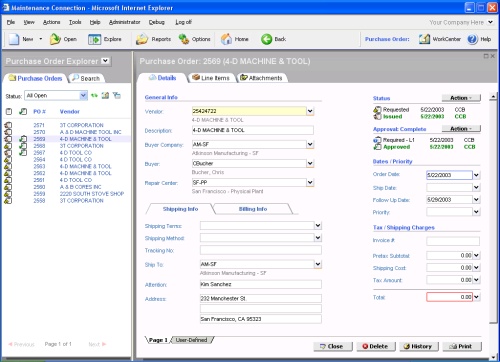Open the Shipping Terms dropdown
500x362 pixels.
pos(318,226)
